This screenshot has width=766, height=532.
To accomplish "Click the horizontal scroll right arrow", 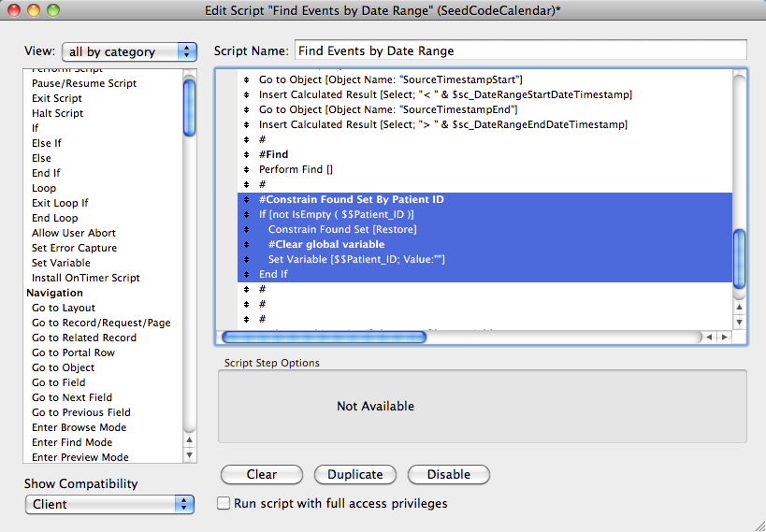I will [725, 338].
